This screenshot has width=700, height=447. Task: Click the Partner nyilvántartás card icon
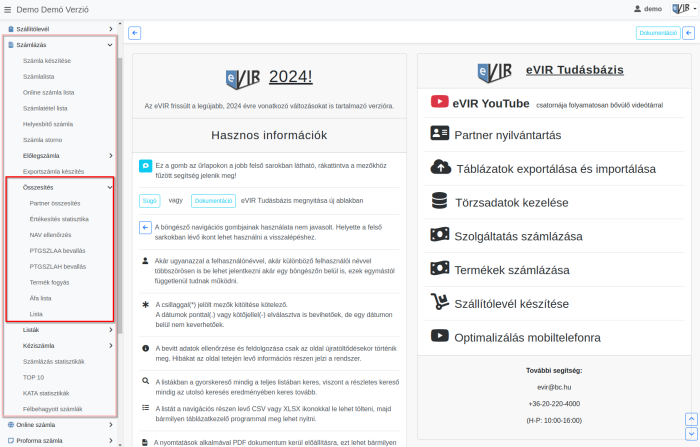439,133
